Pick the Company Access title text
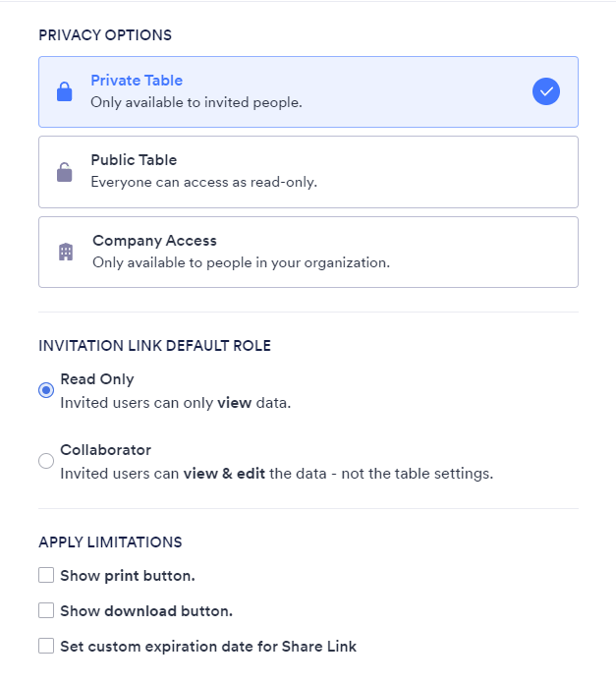The width and height of the screenshot is (616, 684). (154, 241)
